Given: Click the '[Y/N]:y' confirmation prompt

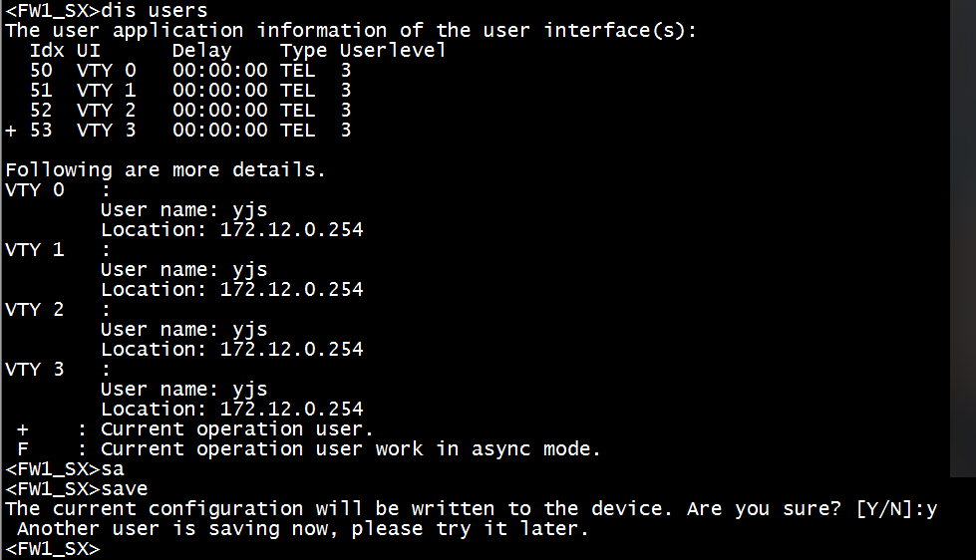Looking at the screenshot, I should [x=896, y=509].
